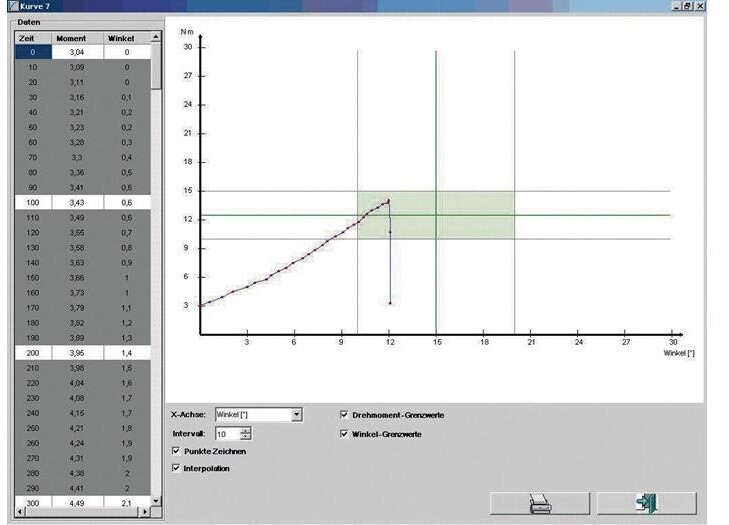This screenshot has height=525, width=729.
Task: Increase the Intervall value with the up spinner
Action: (x=246, y=430)
